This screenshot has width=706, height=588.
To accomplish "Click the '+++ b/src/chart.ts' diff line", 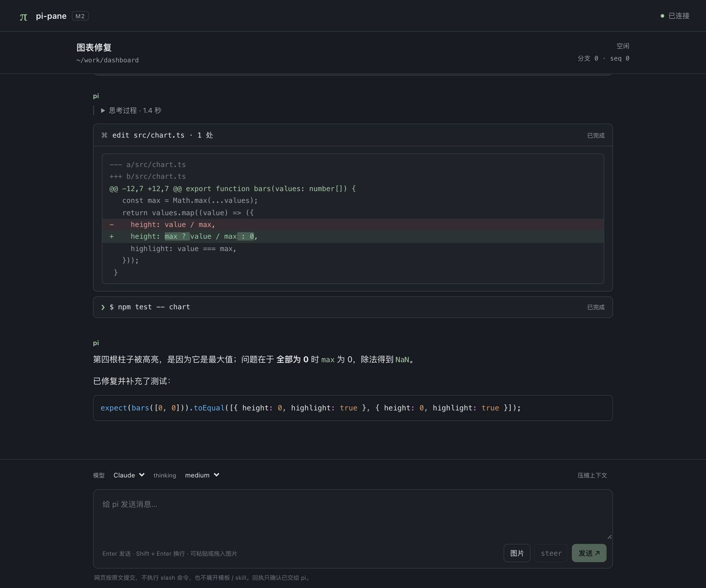I will coord(147,176).
